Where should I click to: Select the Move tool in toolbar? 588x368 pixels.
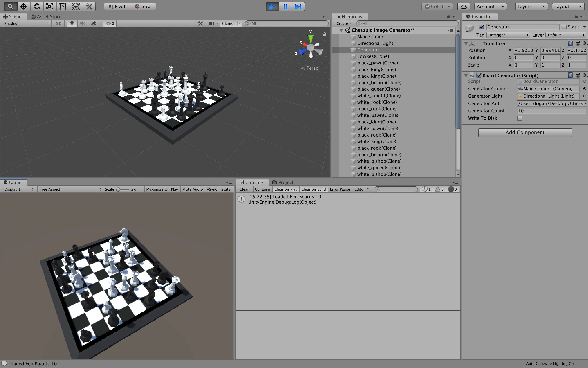[23, 6]
